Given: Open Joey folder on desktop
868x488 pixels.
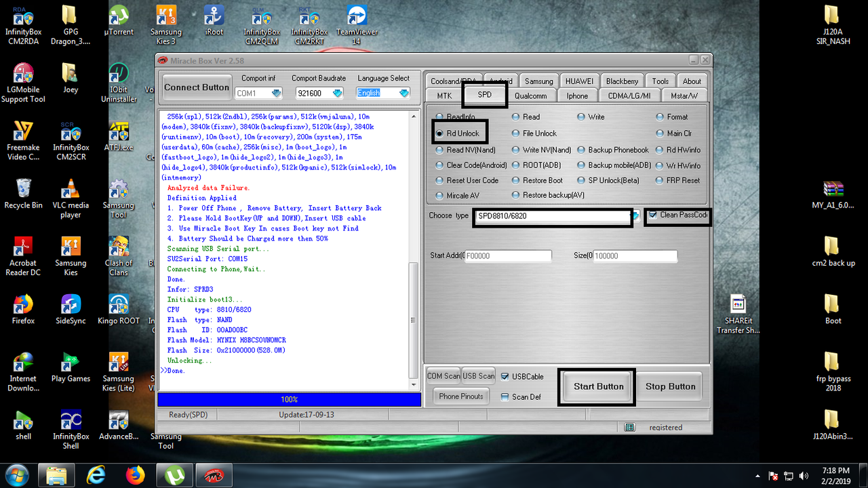Looking at the screenshot, I should point(71,77).
